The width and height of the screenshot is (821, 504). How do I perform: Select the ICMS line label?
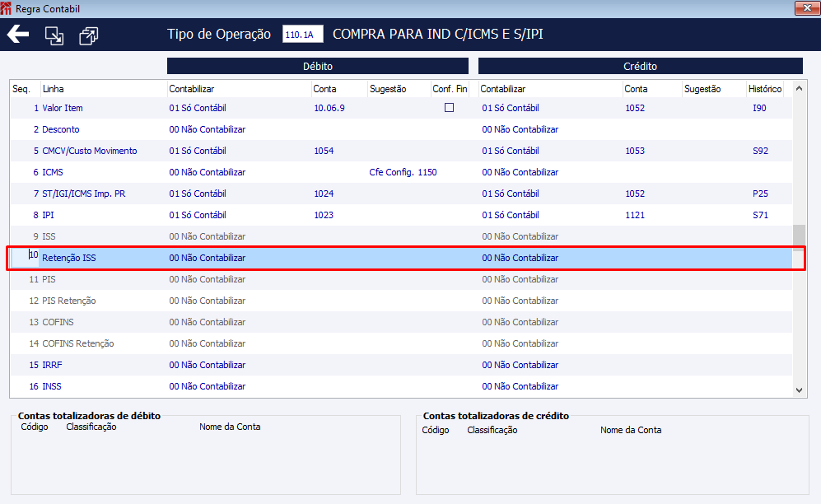point(53,172)
